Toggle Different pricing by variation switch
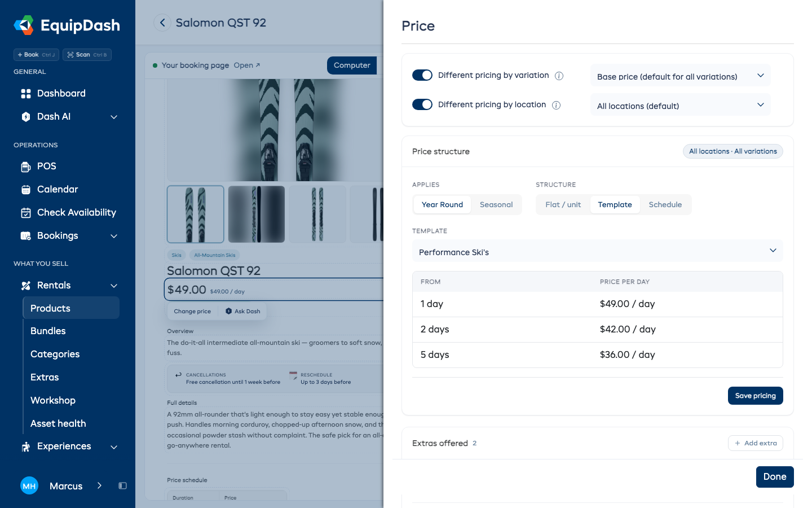The image size is (812, 508). coord(422,75)
